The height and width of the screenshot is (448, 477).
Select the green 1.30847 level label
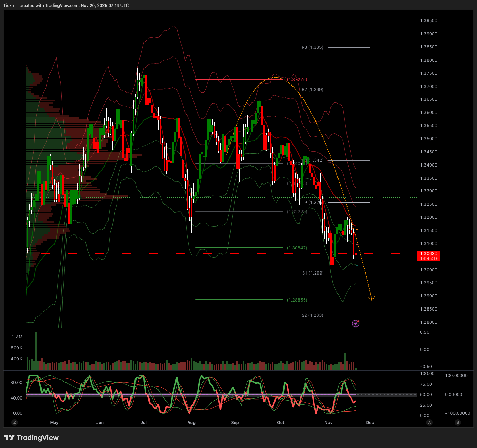coord(297,248)
